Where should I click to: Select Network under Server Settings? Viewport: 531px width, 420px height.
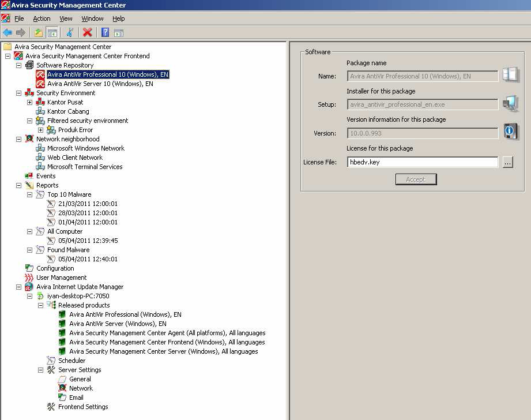click(x=81, y=388)
